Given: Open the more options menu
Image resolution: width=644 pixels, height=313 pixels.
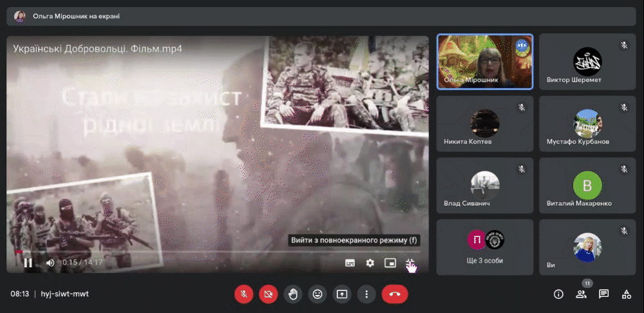Looking at the screenshot, I should [366, 294].
